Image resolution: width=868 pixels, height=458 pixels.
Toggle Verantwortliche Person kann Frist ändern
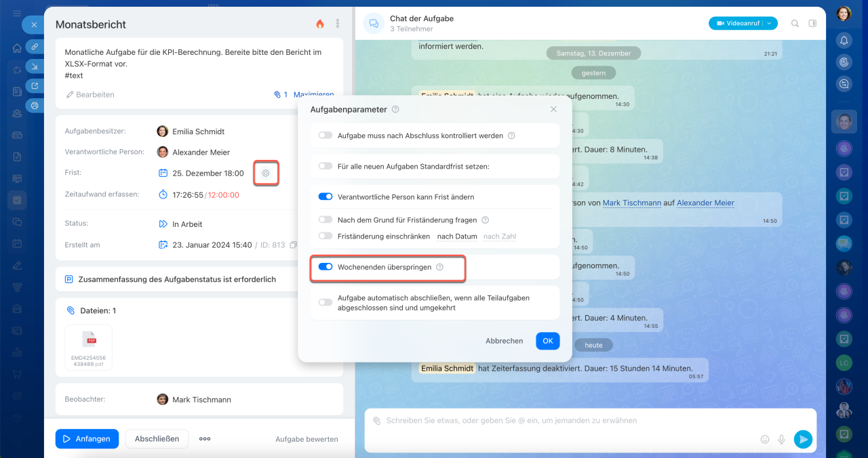point(325,196)
